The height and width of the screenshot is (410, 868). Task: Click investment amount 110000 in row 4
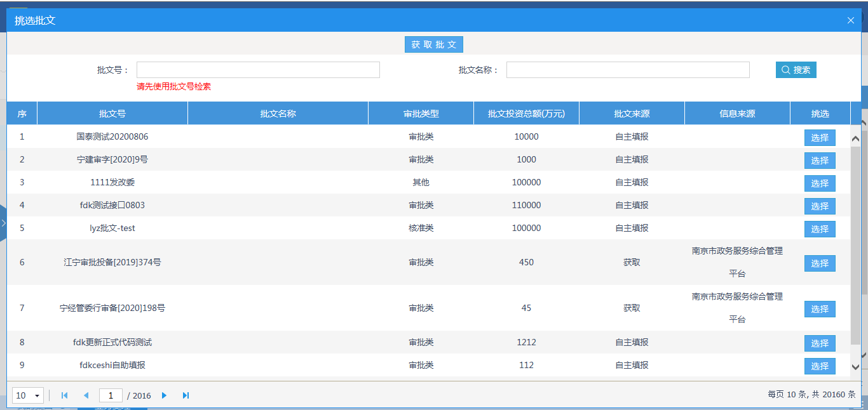coord(527,205)
